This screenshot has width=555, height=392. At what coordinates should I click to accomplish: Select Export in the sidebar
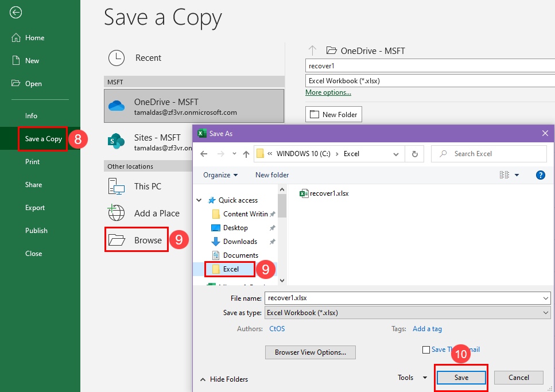click(x=35, y=208)
